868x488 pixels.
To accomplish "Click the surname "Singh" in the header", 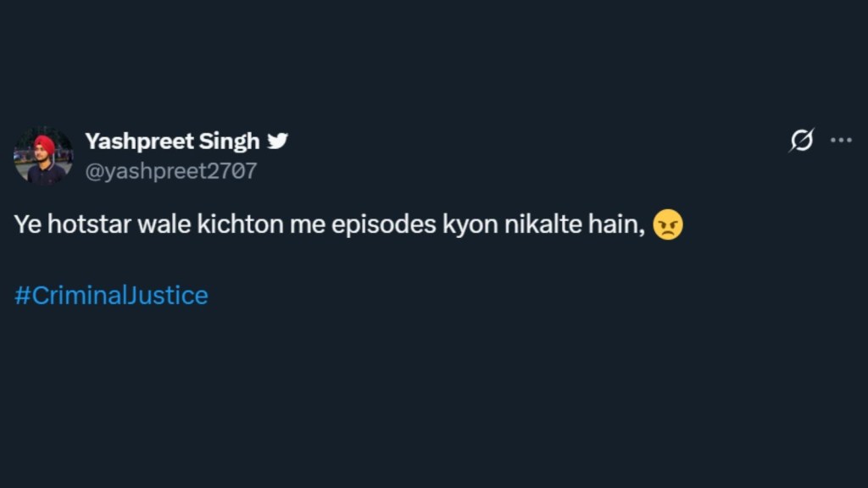I will pyautogui.click(x=231, y=141).
